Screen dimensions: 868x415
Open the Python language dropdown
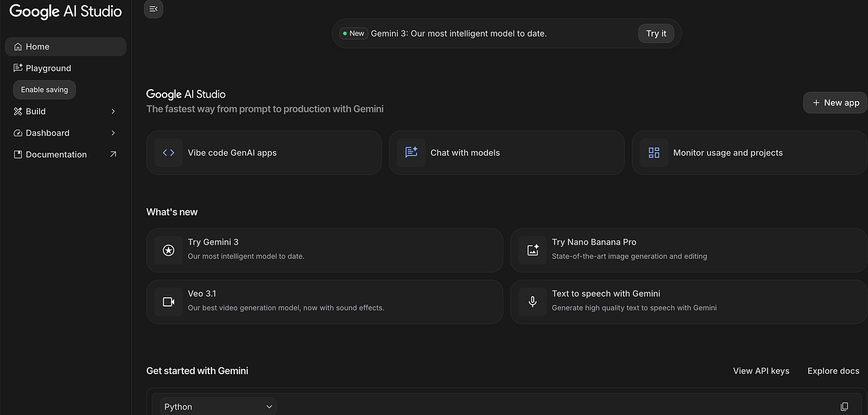tap(218, 407)
